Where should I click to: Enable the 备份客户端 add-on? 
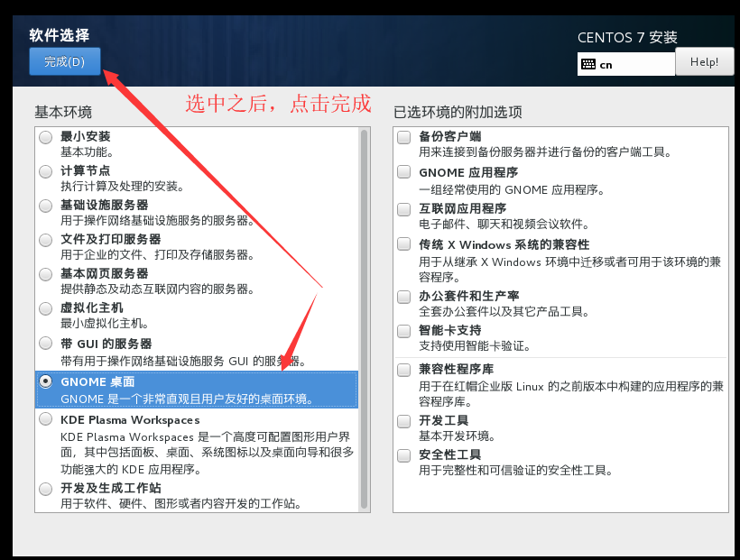point(402,137)
